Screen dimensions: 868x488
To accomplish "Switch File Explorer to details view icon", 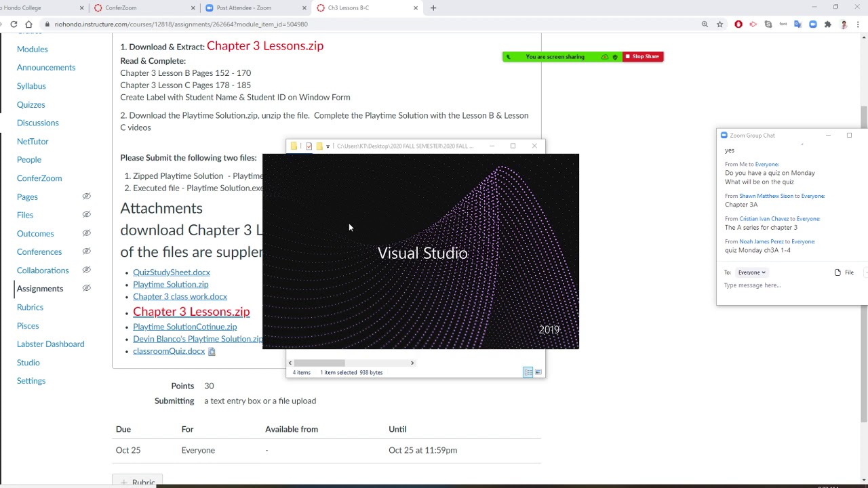I will pyautogui.click(x=528, y=372).
